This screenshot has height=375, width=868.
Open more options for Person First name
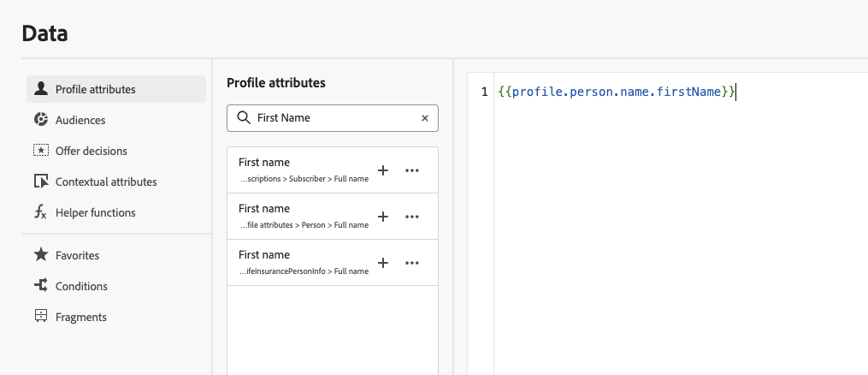tap(412, 217)
